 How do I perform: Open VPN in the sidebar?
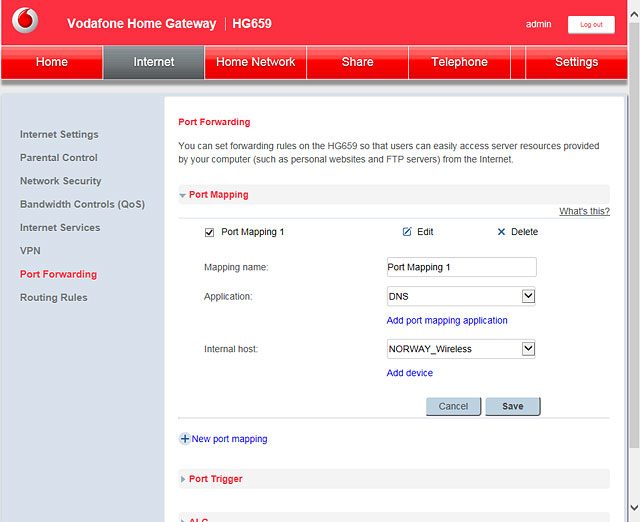point(30,251)
